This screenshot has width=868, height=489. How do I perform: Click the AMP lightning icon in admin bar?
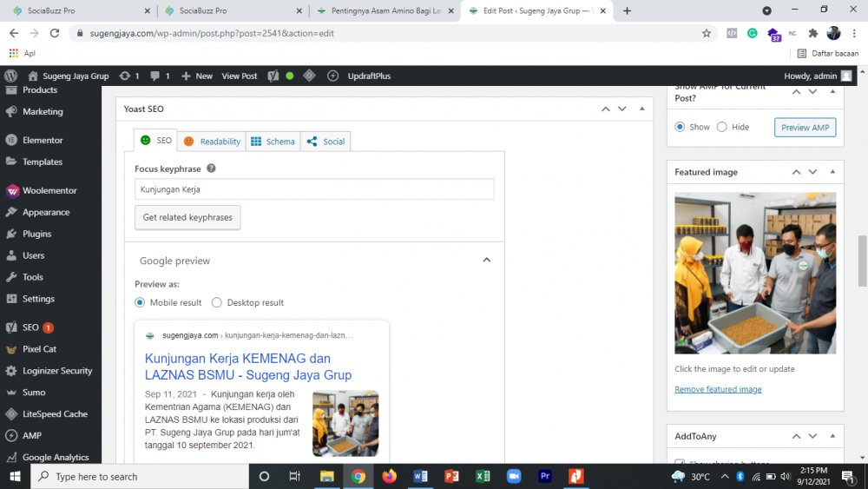332,76
